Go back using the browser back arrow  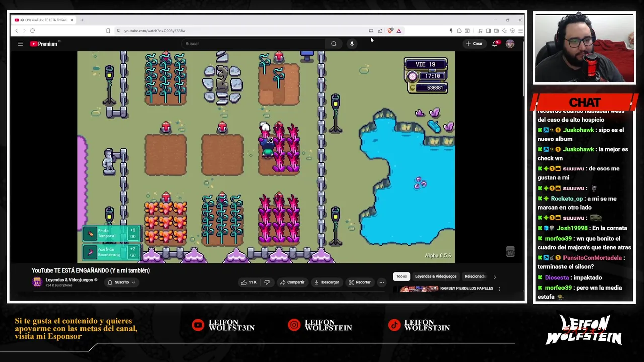[16, 31]
